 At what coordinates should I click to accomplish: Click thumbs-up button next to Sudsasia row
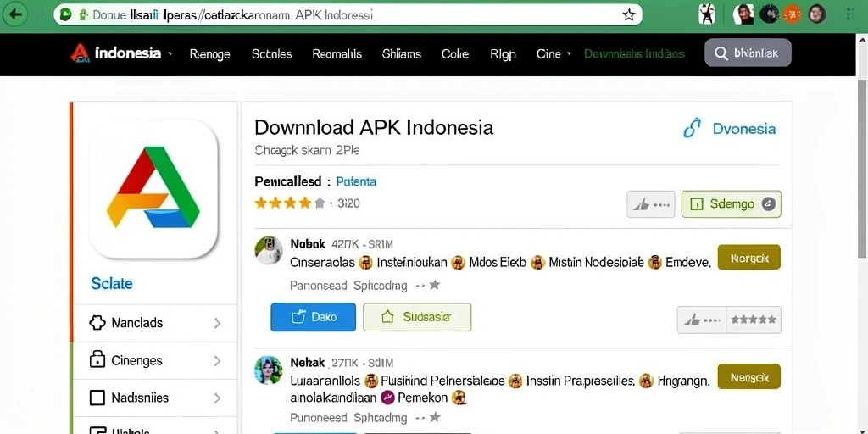tap(701, 320)
